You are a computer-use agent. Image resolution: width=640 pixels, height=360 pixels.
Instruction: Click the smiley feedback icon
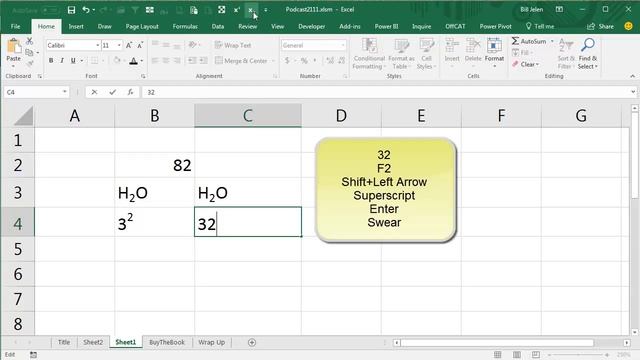click(x=629, y=26)
